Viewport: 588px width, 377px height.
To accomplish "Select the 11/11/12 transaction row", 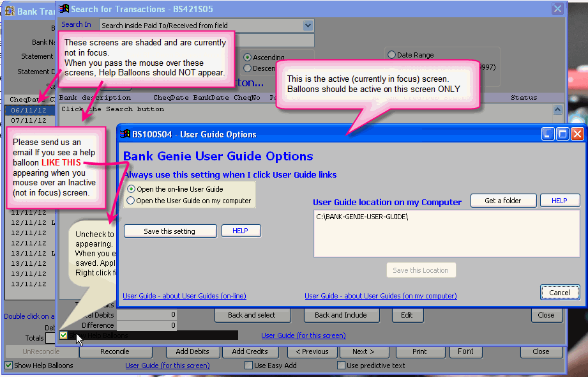I will click(30, 213).
